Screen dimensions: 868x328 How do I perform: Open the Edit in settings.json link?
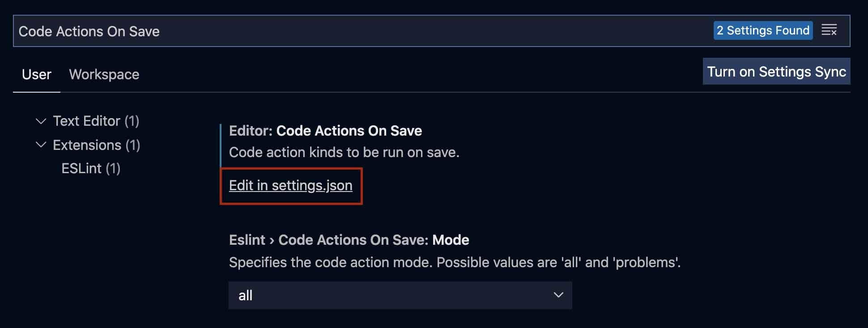(290, 185)
